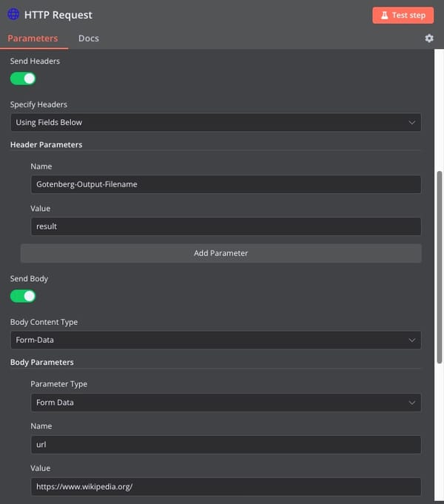
Task: Toggle the Send Headers switch
Action: tap(23, 78)
